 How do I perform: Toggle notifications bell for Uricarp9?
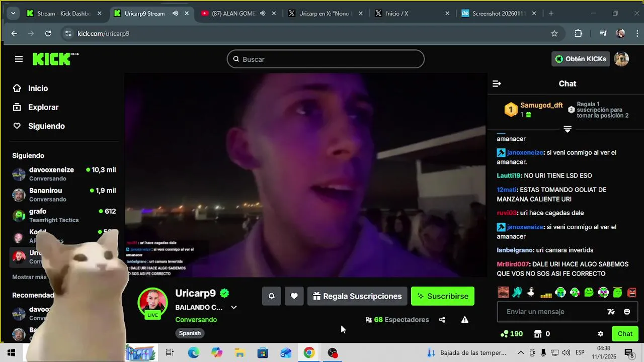click(271, 296)
